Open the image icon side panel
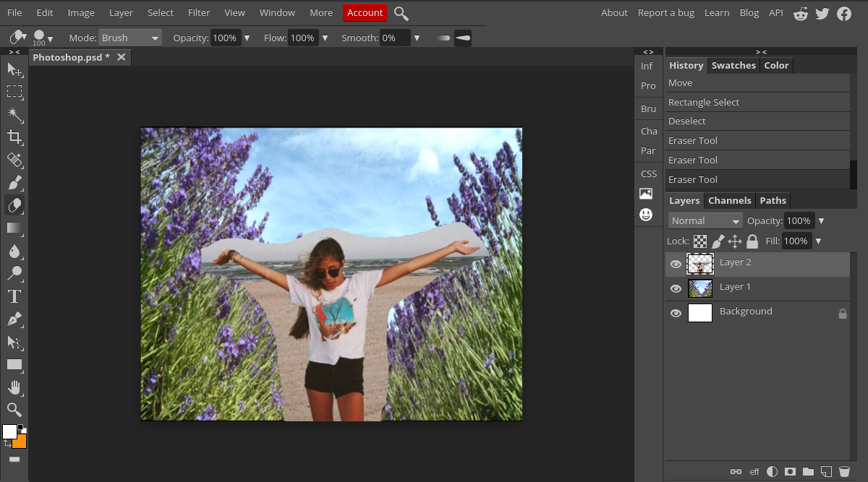868x482 pixels. coord(646,194)
